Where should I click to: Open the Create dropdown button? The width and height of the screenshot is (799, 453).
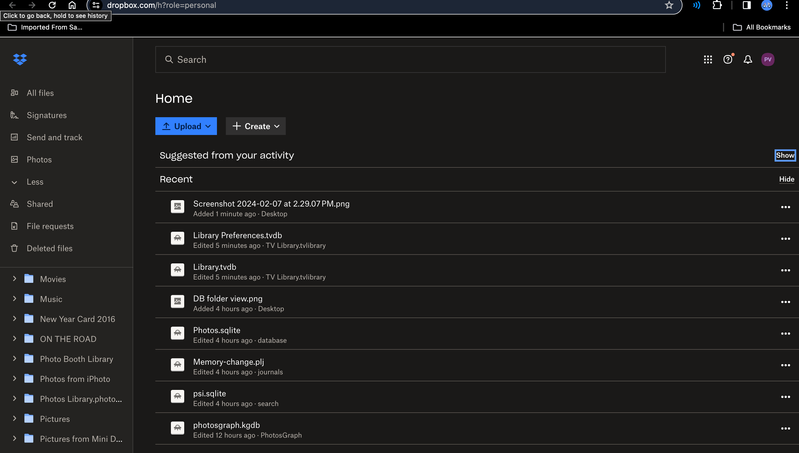tap(256, 126)
